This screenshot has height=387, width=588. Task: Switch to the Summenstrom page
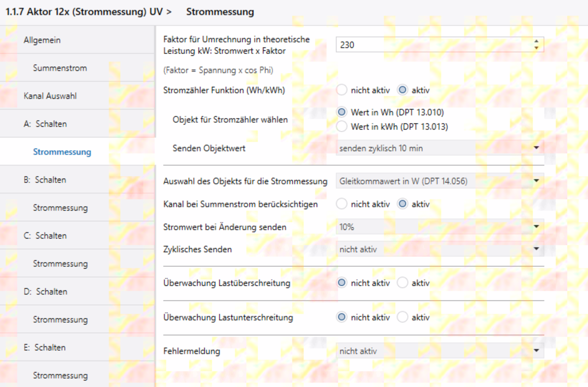[x=60, y=68]
